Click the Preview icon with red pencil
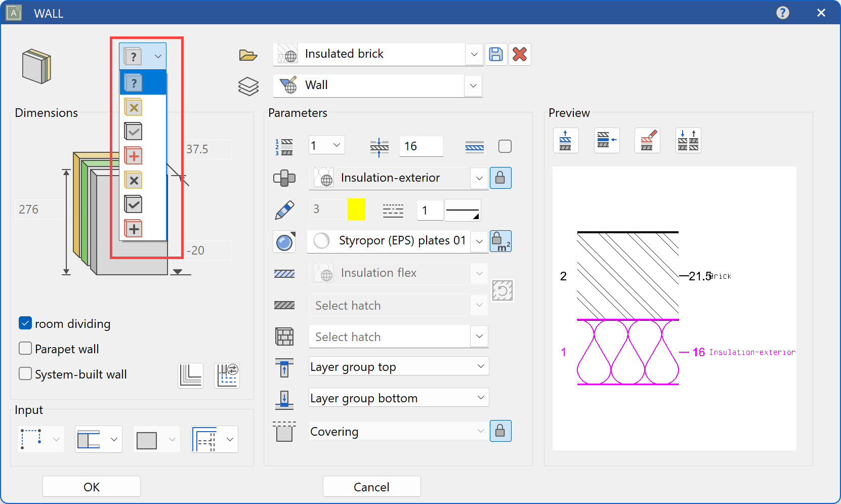Screen dimensions: 841x504 coord(647,140)
